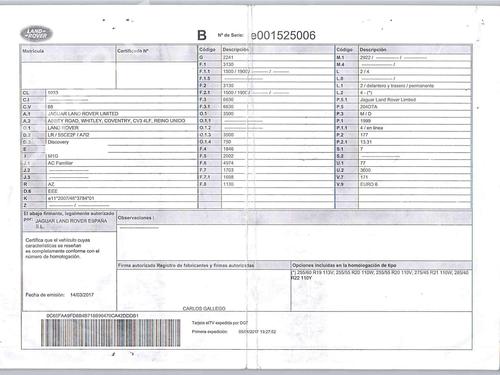
Task: Click 'AZ' value in row R
Action: (51, 184)
